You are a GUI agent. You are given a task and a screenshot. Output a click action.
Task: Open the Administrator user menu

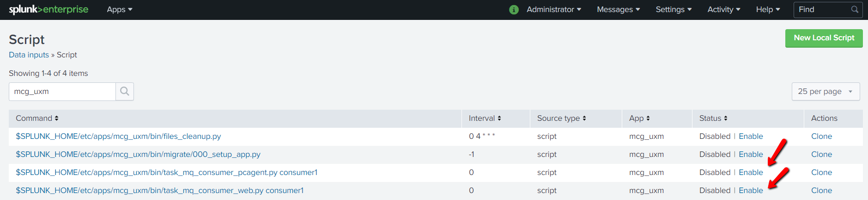(x=553, y=10)
